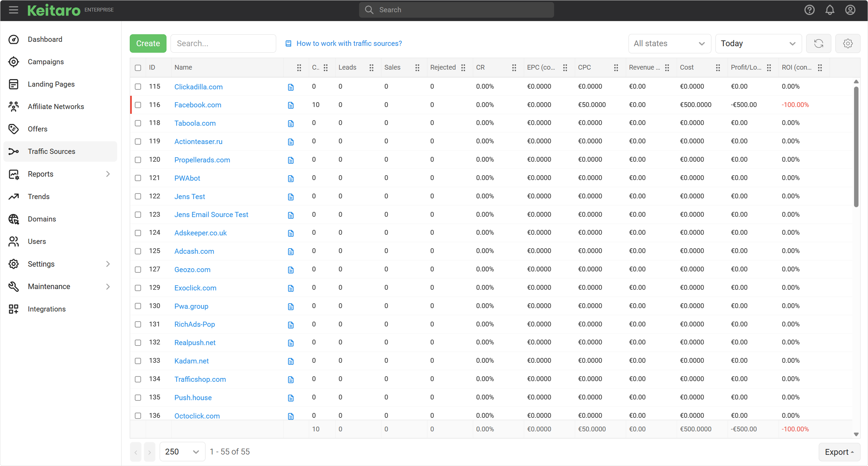Tick the select-all header checkbox

(x=138, y=68)
